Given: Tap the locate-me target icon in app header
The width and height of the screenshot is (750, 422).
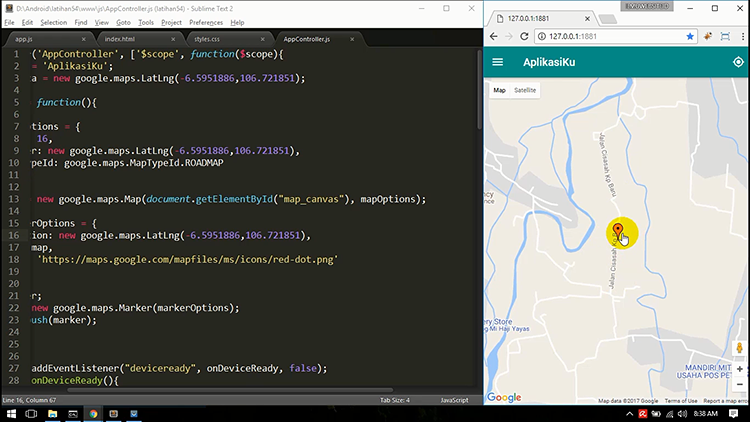Looking at the screenshot, I should tap(738, 62).
